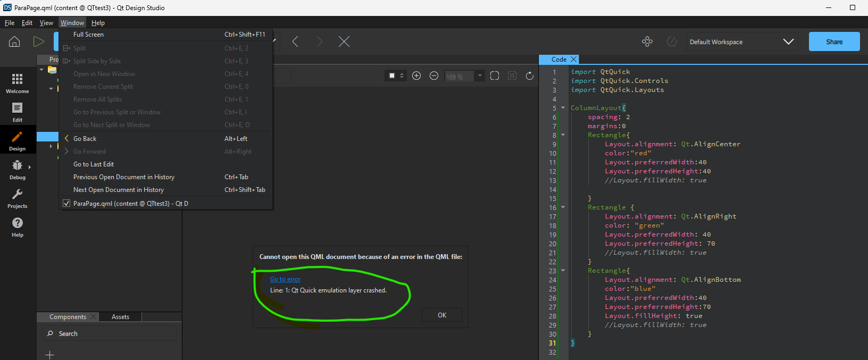Open the File menu

10,23
